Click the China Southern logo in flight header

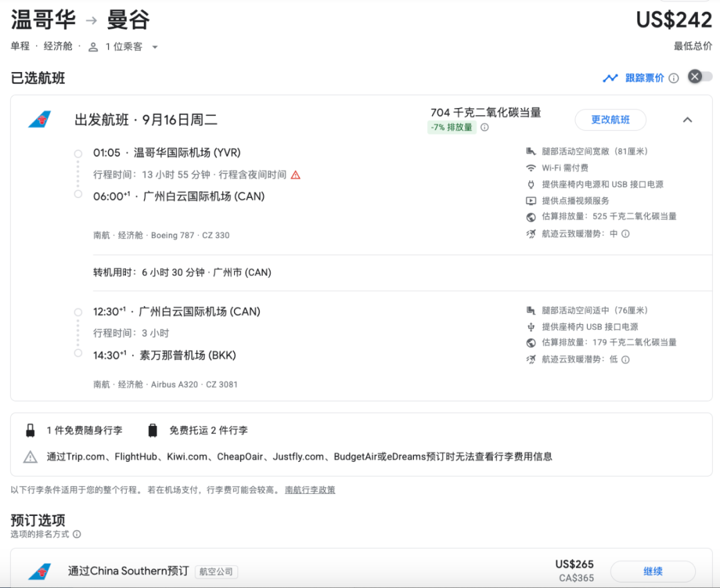tap(39, 120)
